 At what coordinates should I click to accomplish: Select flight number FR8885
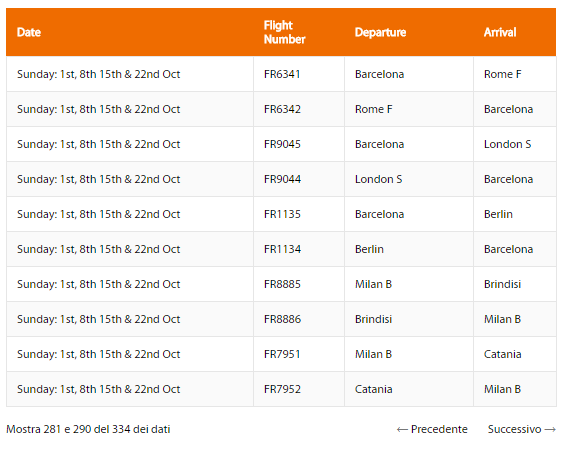coord(282,284)
